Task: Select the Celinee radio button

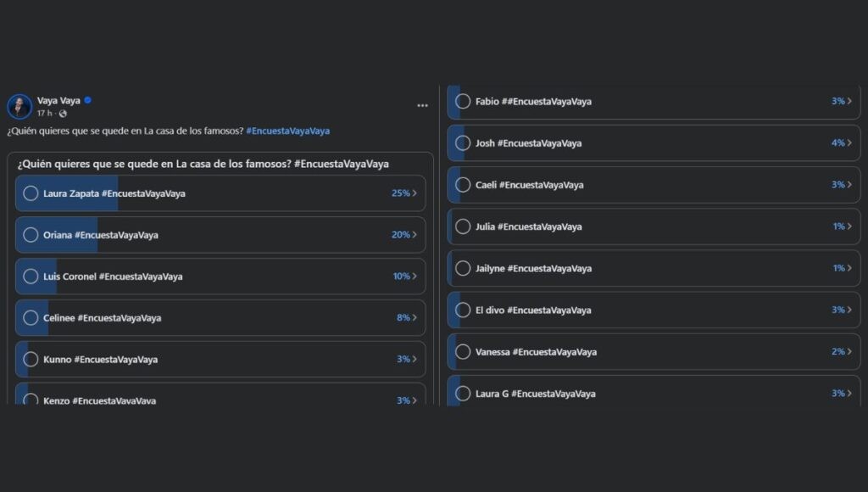Action: click(x=31, y=318)
